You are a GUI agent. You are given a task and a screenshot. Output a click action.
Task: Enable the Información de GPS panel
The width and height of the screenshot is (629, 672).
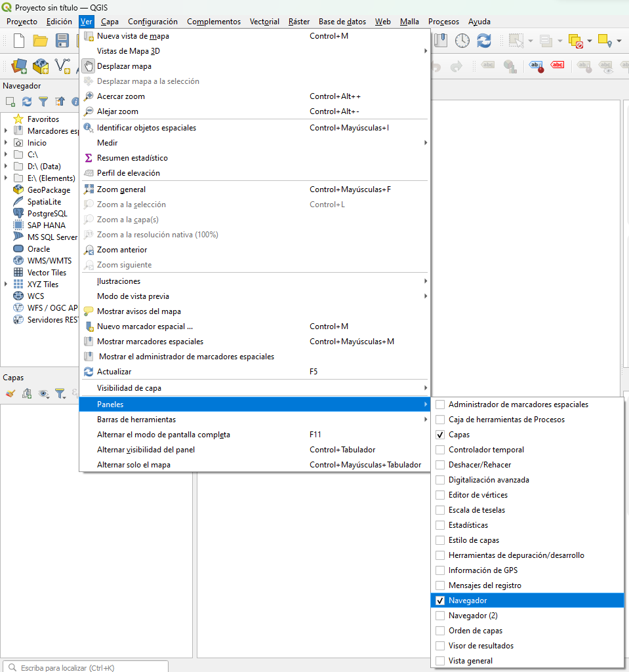tap(440, 570)
